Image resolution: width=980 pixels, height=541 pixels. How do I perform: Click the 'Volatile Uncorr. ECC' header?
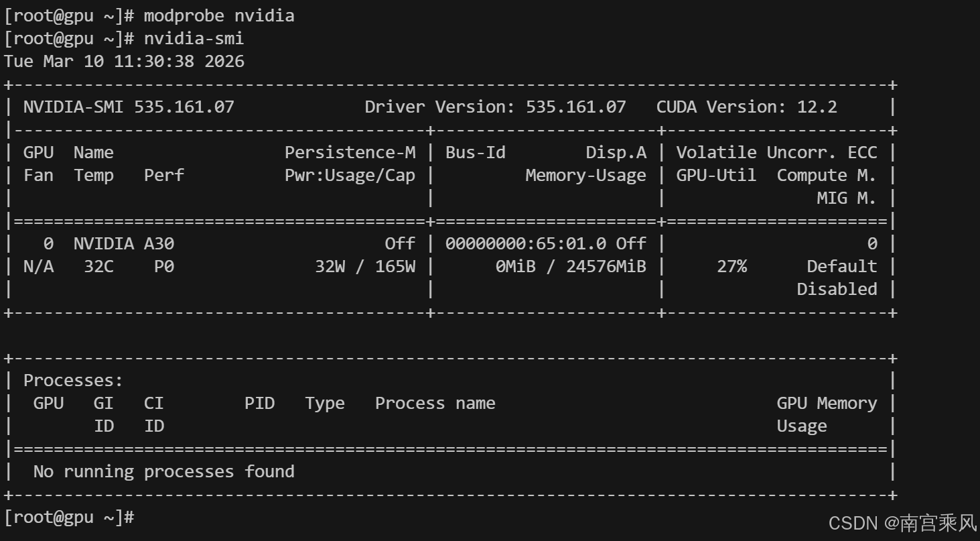[x=776, y=152]
